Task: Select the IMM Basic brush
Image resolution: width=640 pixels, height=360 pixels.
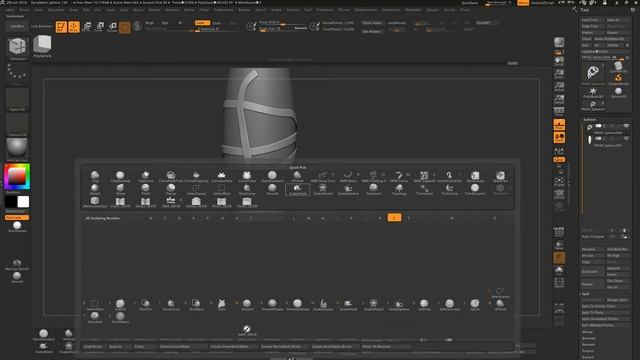Action: (x=348, y=176)
